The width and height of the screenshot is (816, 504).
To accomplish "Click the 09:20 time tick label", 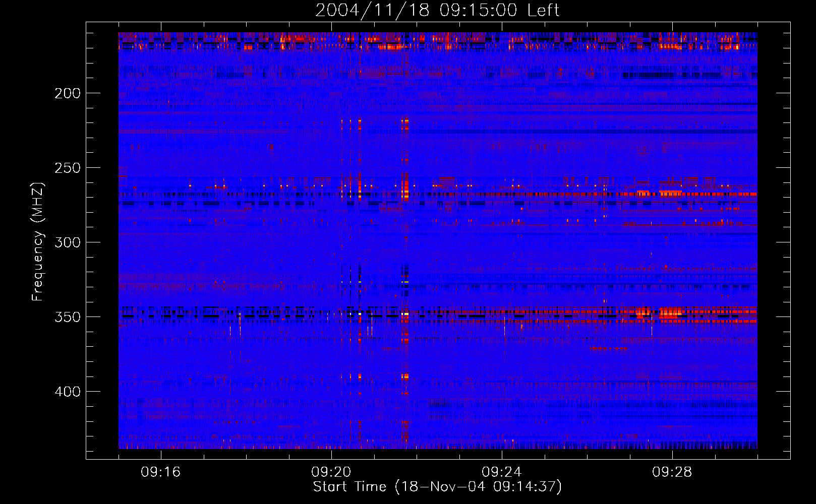I will [x=331, y=472].
